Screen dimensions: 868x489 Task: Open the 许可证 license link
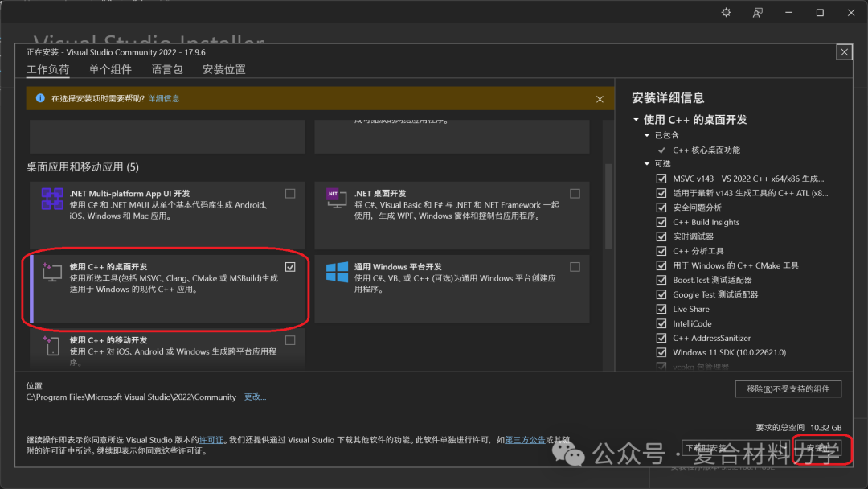click(211, 440)
